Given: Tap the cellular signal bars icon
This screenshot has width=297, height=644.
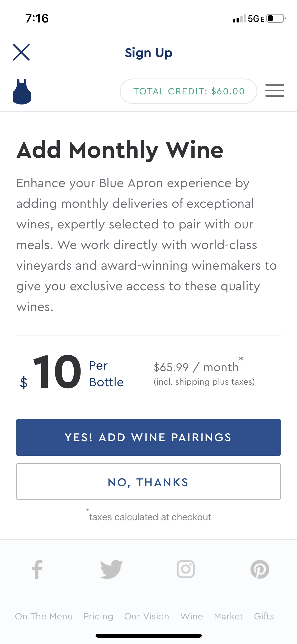Looking at the screenshot, I should click(239, 19).
